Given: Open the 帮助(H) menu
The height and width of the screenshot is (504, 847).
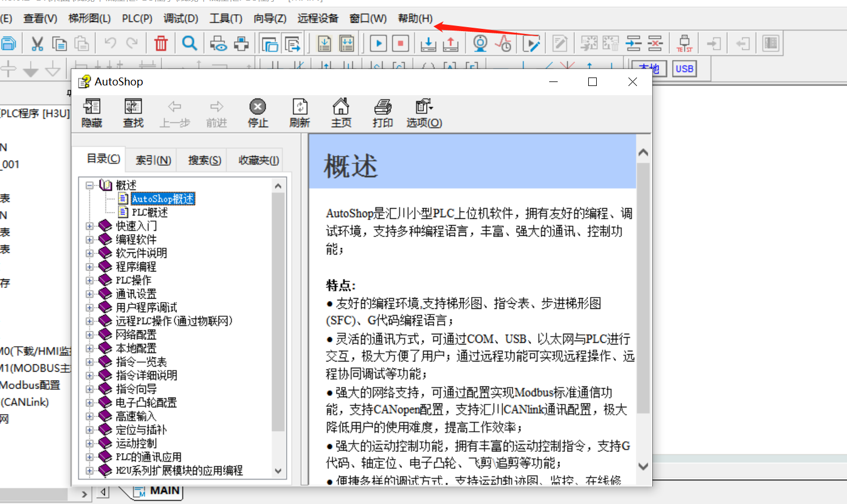Looking at the screenshot, I should pyautogui.click(x=415, y=19).
